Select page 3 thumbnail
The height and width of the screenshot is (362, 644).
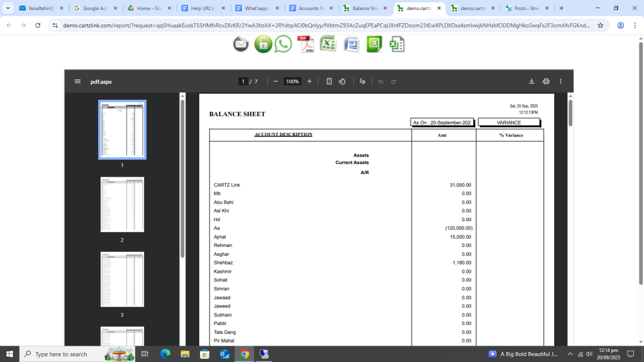tap(122, 279)
